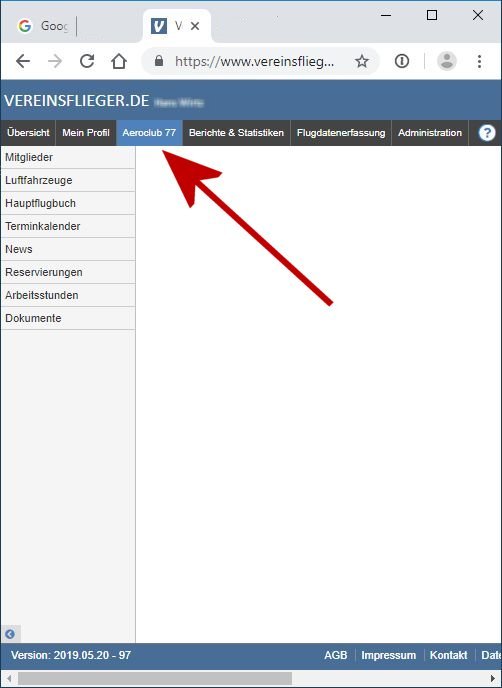Viewport: 502px width, 688px height.
Task: Click the horizontal scrollbar thumb
Action: [154, 678]
